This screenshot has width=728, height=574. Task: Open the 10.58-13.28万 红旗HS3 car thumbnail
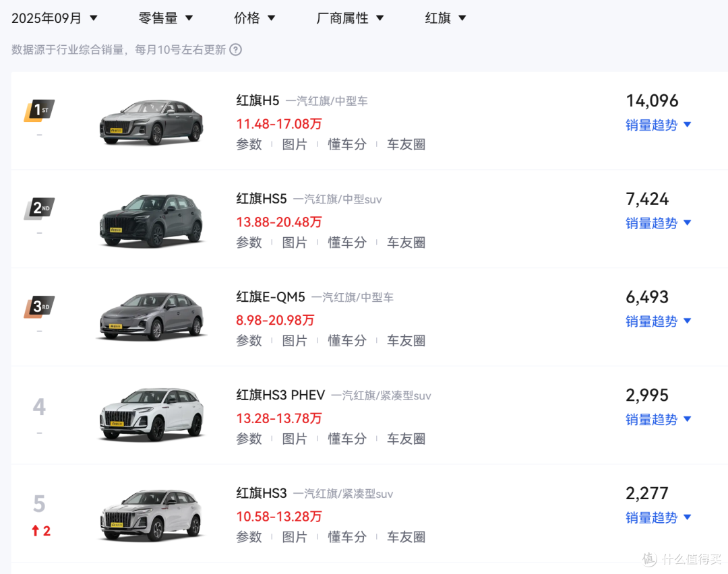pos(152,515)
